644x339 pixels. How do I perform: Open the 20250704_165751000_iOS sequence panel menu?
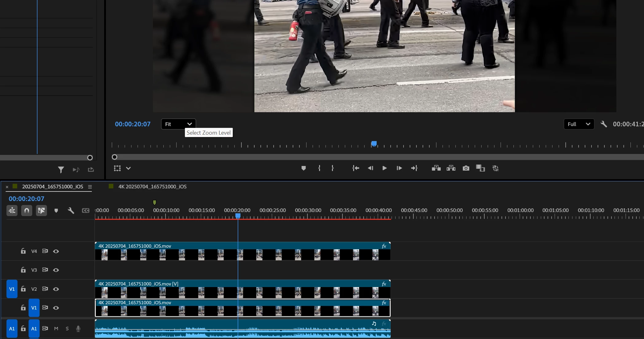coord(90,187)
